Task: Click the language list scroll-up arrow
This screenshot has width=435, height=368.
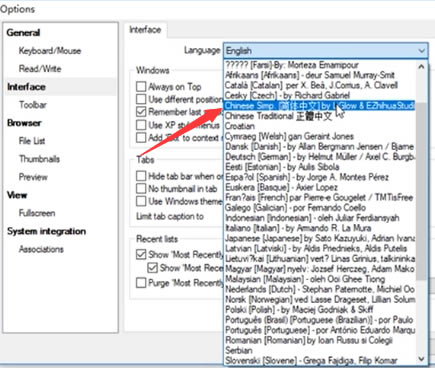Action: click(421, 66)
